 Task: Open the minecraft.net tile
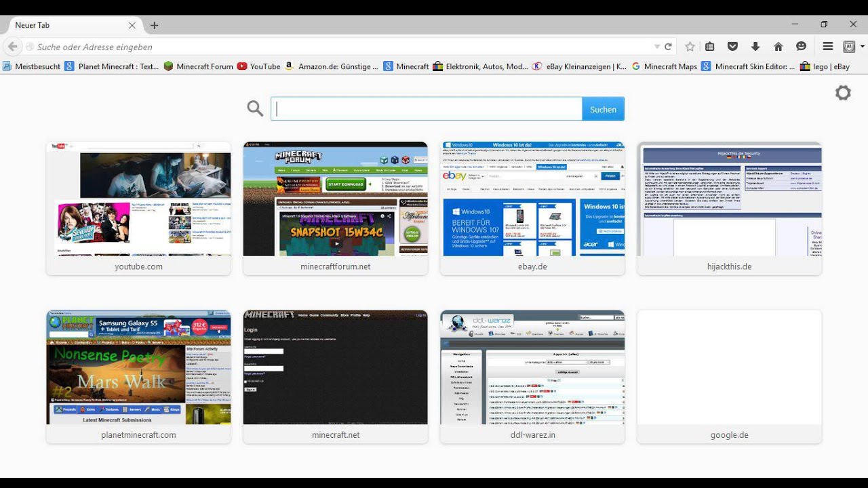click(x=336, y=377)
